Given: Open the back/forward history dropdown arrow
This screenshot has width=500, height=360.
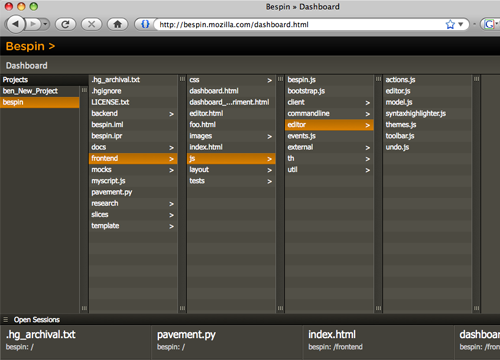Looking at the screenshot, I should (x=45, y=24).
